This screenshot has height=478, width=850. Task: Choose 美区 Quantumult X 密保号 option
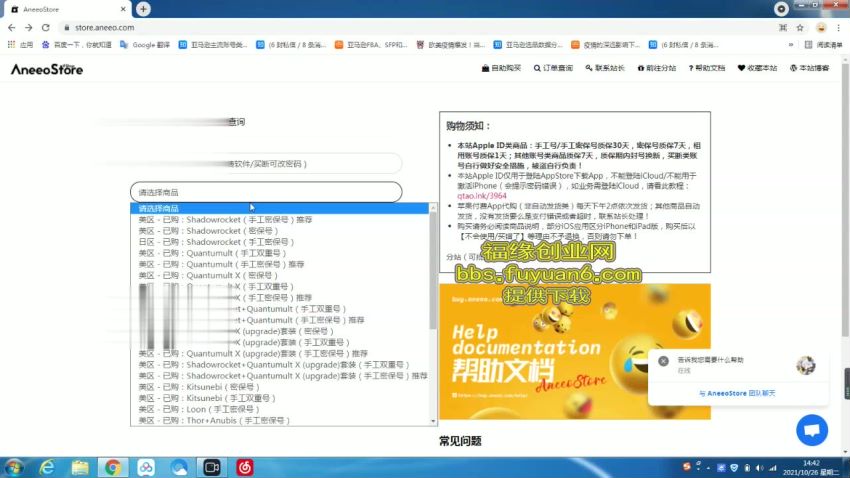(x=280, y=275)
